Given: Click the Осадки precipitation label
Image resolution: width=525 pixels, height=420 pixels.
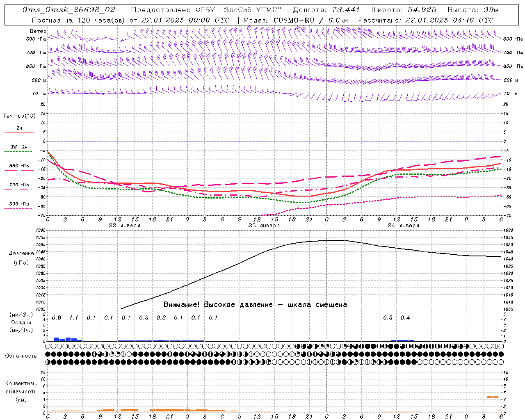Looking at the screenshot, I should point(21,322).
